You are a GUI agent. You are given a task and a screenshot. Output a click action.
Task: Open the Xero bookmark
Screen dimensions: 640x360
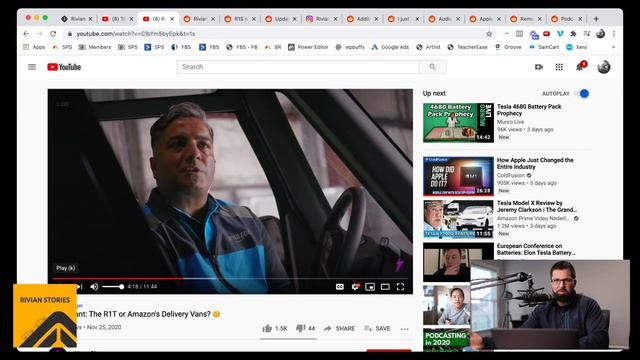[x=577, y=47]
